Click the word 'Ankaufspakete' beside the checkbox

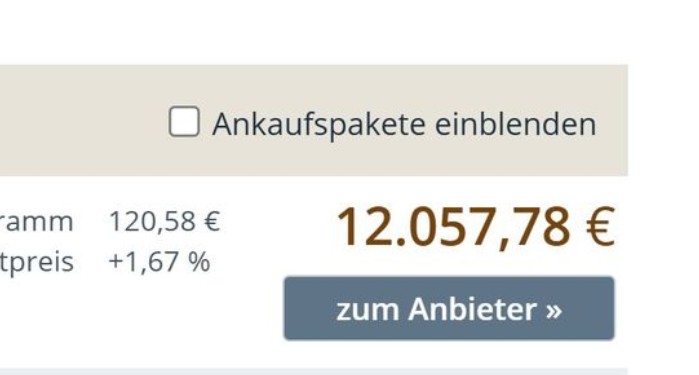click(319, 125)
